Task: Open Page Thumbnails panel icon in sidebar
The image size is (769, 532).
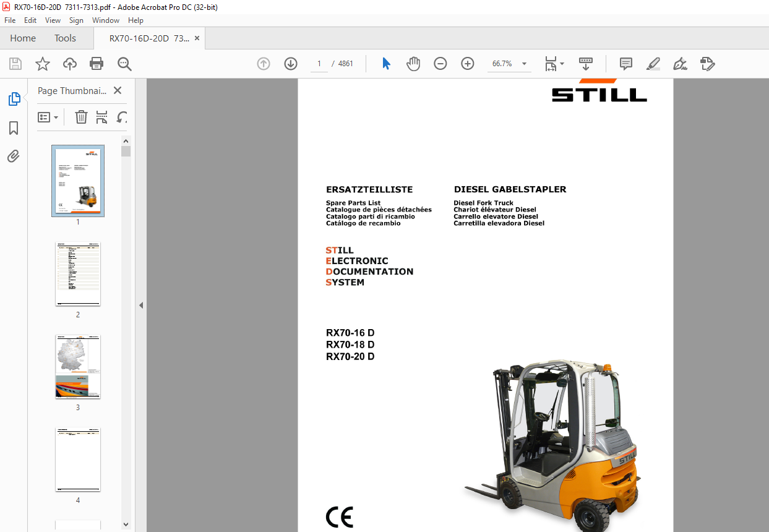Action: (14, 99)
